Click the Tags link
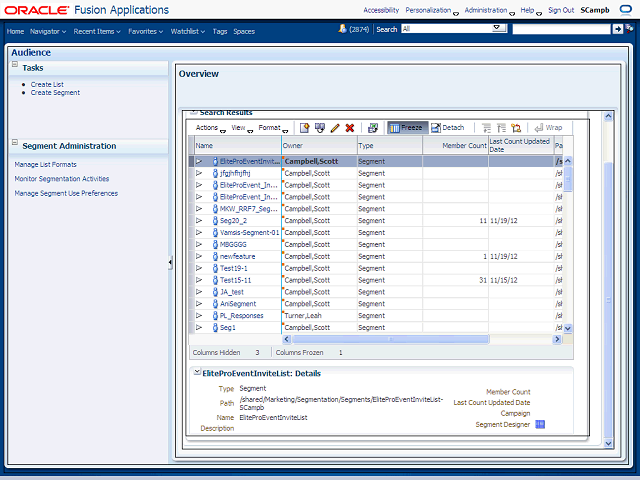Screen dimensions: 640x480 220,31
